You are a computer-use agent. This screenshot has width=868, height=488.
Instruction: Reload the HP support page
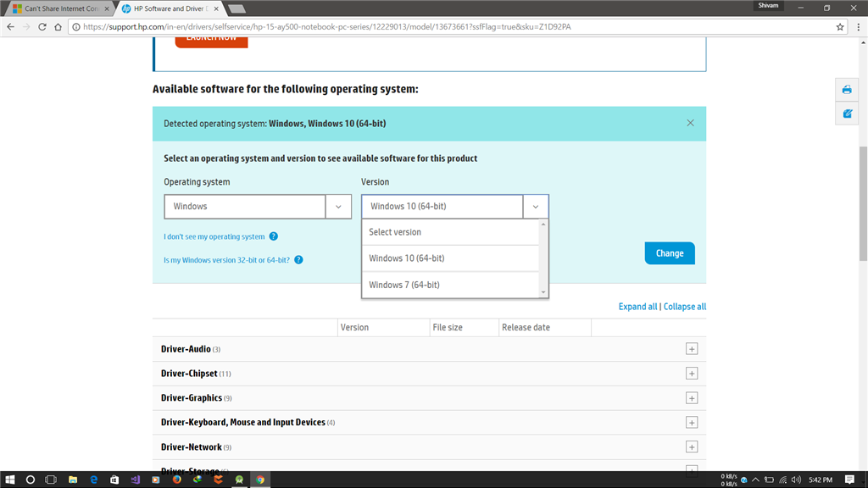point(42,26)
